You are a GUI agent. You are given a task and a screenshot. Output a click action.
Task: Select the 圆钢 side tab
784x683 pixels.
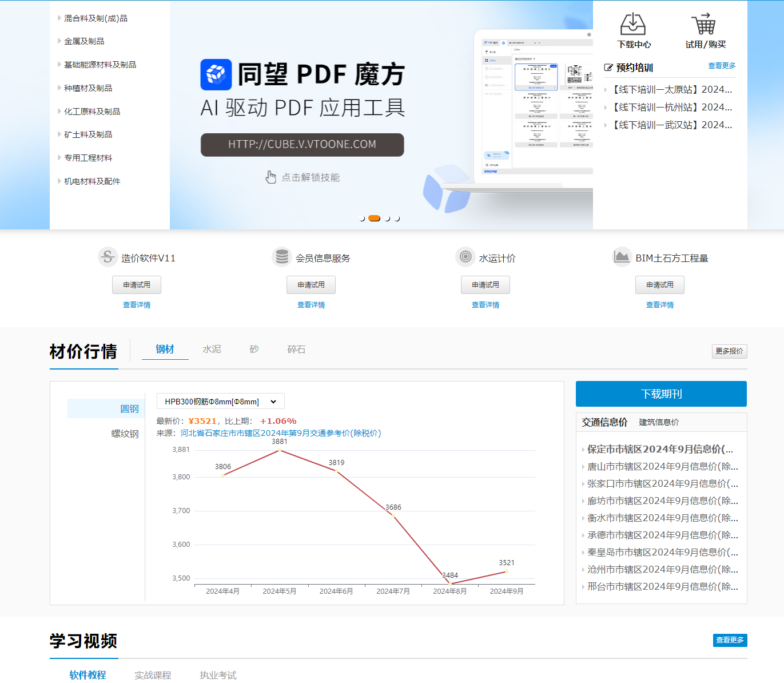(x=106, y=409)
